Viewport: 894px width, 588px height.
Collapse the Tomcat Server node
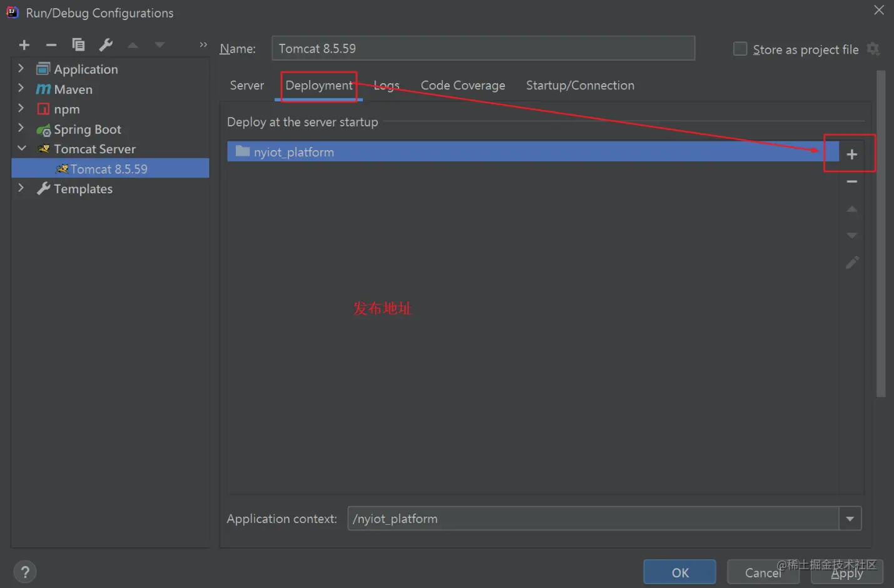[22, 148]
